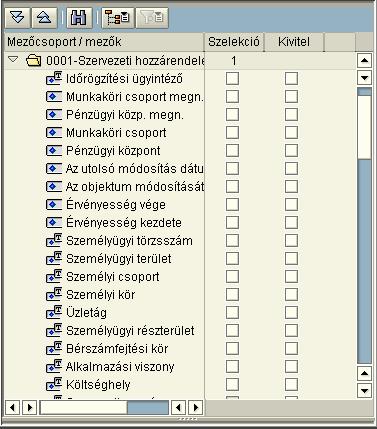Click the vertical scrollbar's top up arrow
Screen dimensions: 377x429
364,61
